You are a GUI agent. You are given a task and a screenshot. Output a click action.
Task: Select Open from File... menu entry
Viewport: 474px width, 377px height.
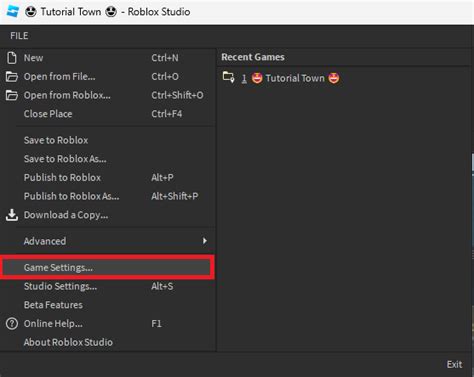click(x=108, y=76)
